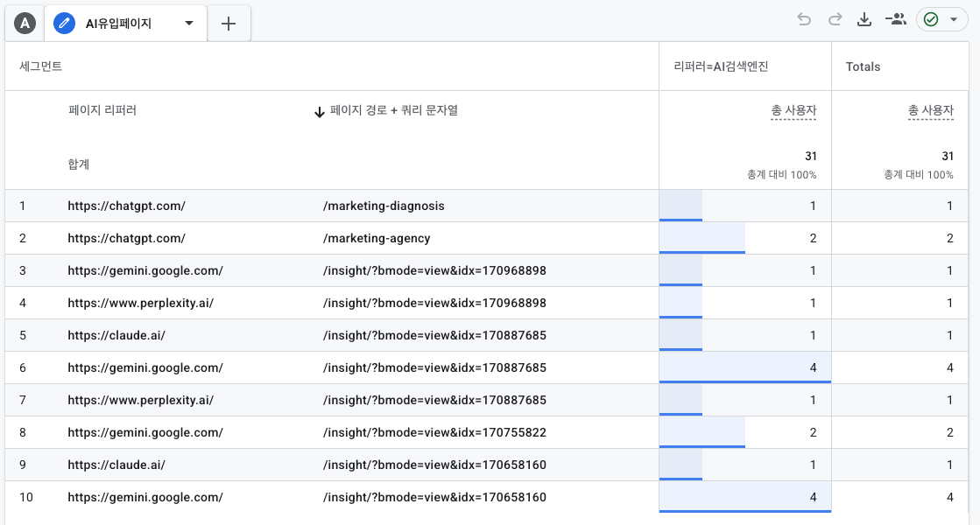
Task: Click the 페이지 리퍼러 column header
Action: click(102, 110)
